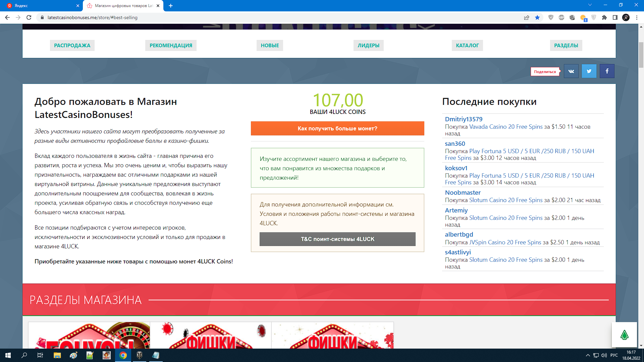Screen dimensions: 644x362
Task: Open s4astlivyi user profile link
Action: click(x=458, y=252)
